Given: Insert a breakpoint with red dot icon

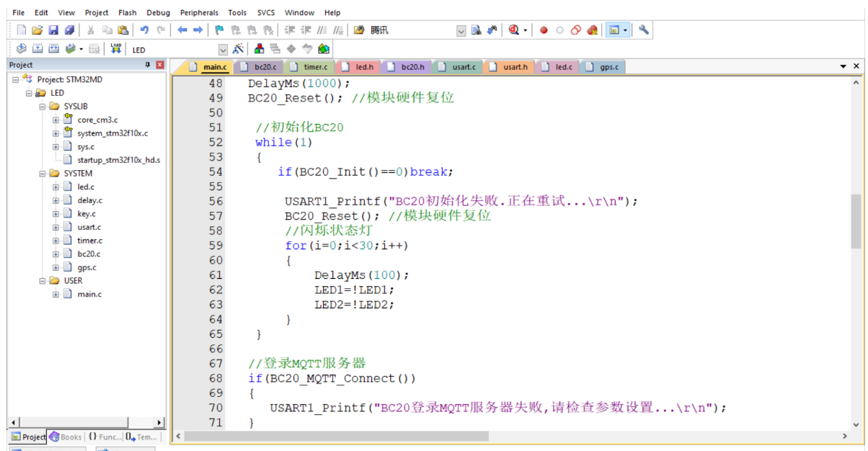Looking at the screenshot, I should [544, 30].
